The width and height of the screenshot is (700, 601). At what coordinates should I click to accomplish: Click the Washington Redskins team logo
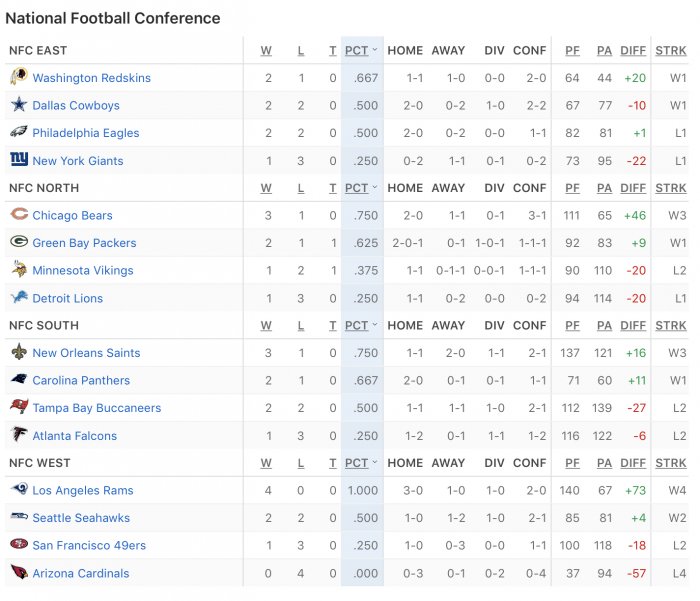tap(19, 76)
